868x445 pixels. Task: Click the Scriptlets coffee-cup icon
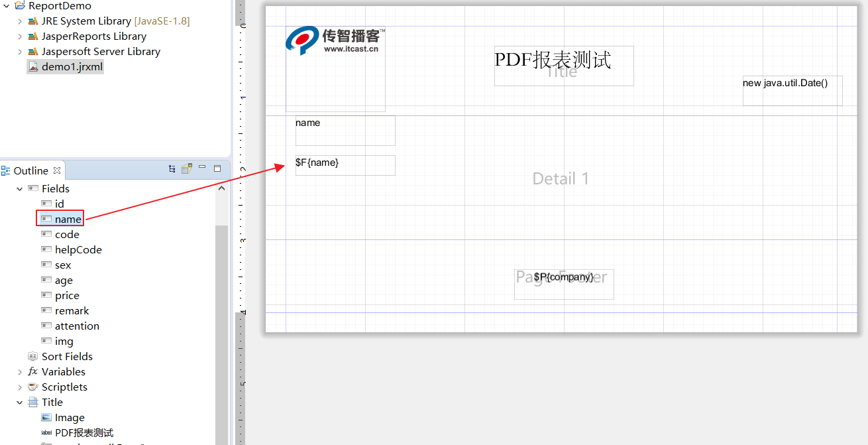(32, 387)
